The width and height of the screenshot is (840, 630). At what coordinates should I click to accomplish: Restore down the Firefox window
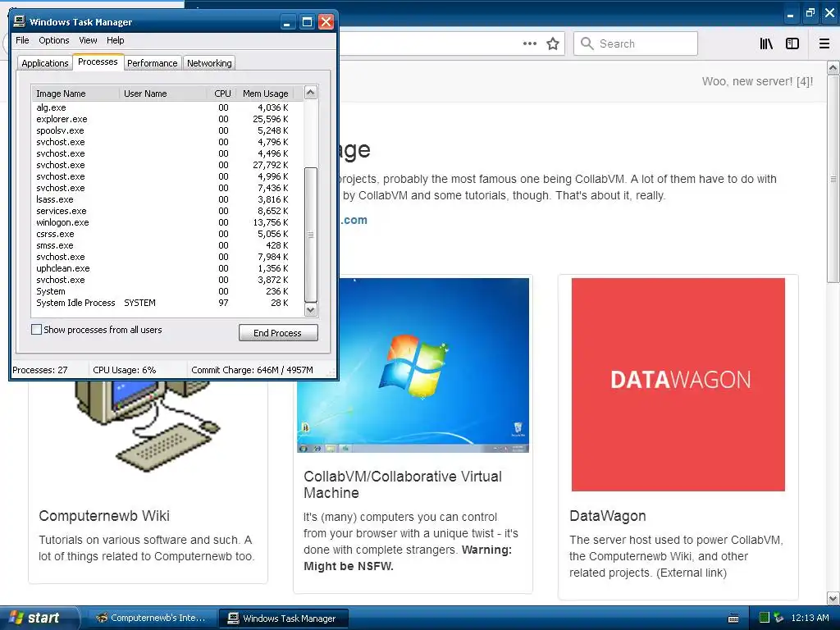pyautogui.click(x=810, y=13)
